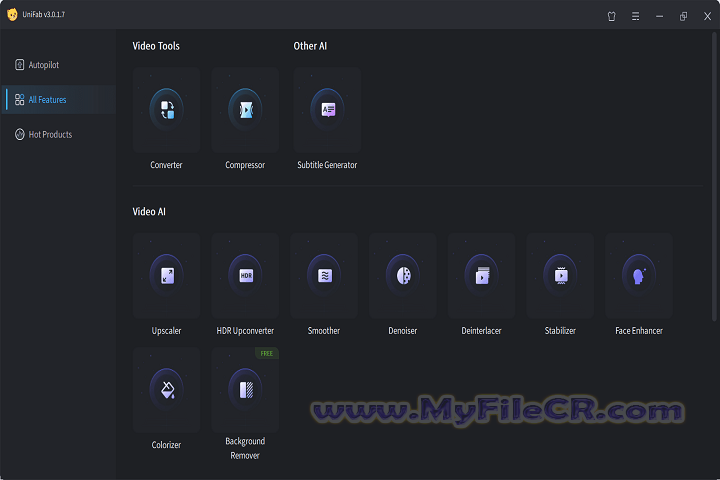Select the Denoiser tool icon
Viewport: 720px width, 480px height.
click(x=403, y=276)
